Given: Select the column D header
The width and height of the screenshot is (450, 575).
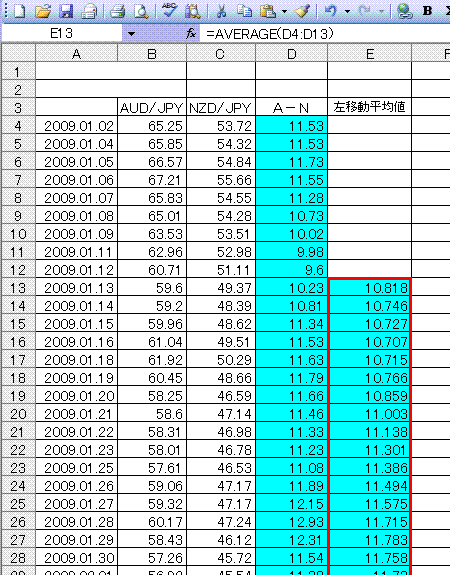Looking at the screenshot, I should 292,54.
